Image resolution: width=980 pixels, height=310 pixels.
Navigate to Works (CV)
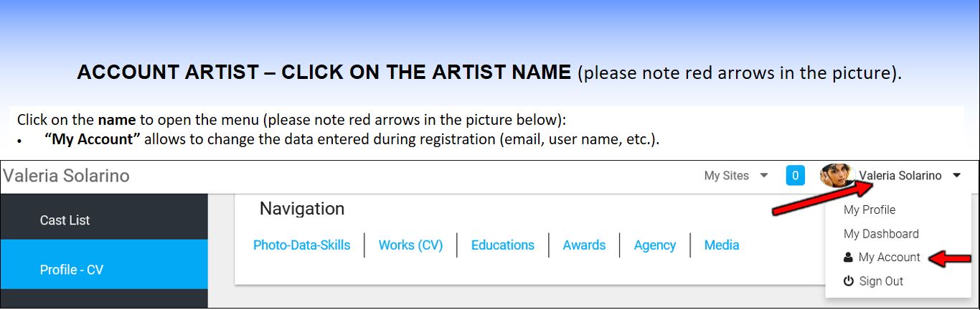click(410, 245)
